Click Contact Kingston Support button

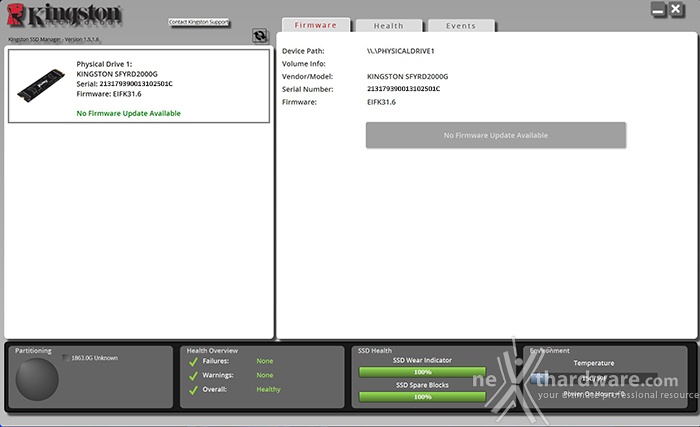pyautogui.click(x=199, y=22)
